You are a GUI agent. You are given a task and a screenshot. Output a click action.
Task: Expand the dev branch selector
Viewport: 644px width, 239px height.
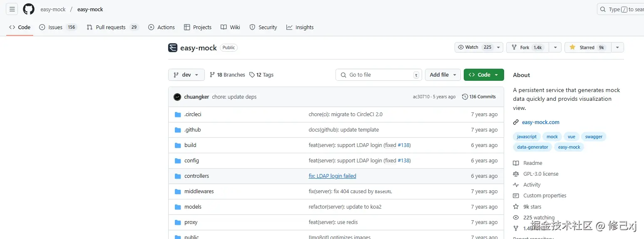click(x=186, y=75)
